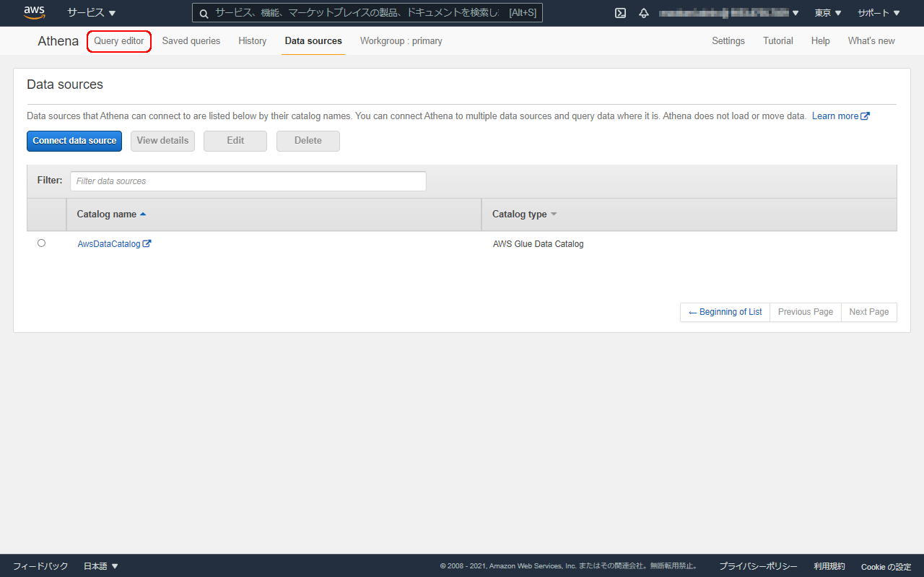
Task: Click the Edit button
Action: click(235, 141)
